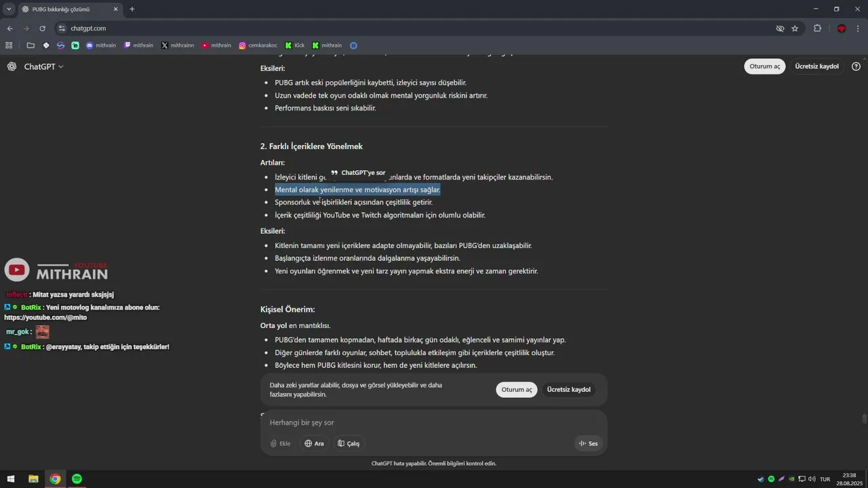Open the Twitch mithrain bookmark
The height and width of the screenshot is (488, 868).
point(138,45)
